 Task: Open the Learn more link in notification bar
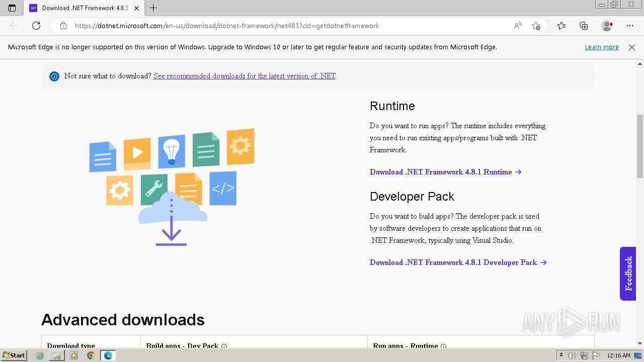602,47
